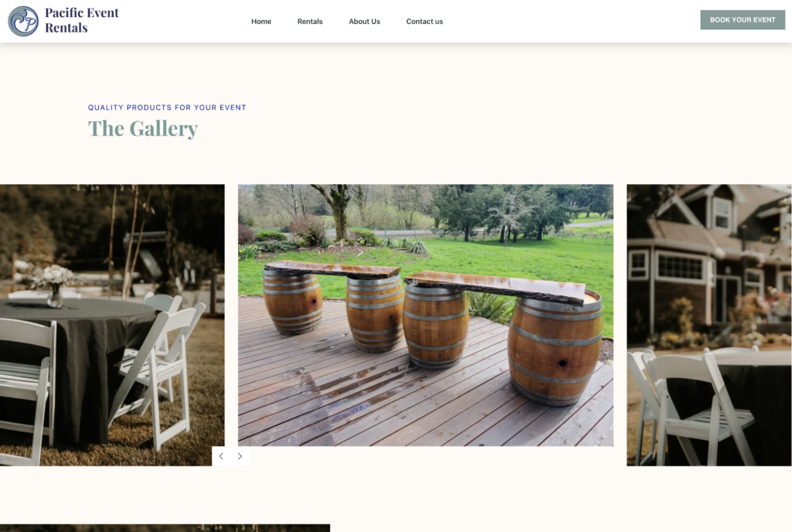Open the partially visible image at page bottom
This screenshot has height=532, width=792.
coord(165,528)
